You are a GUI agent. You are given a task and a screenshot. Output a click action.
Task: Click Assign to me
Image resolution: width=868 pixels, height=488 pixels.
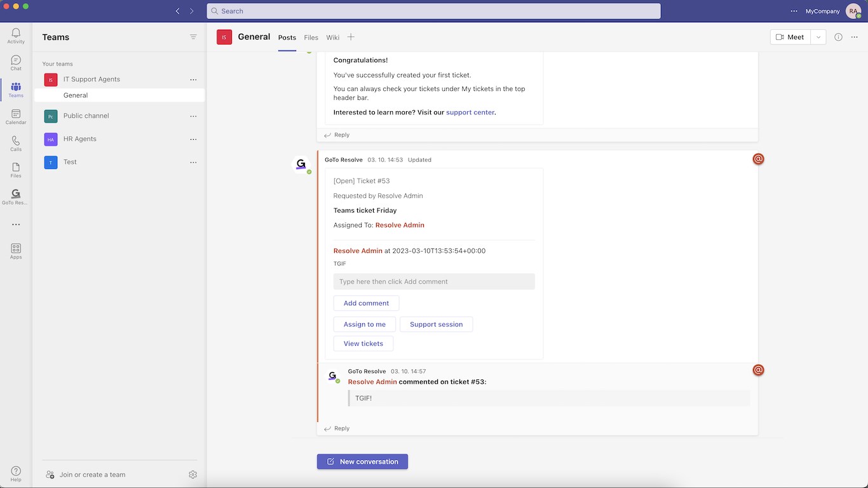[365, 324]
